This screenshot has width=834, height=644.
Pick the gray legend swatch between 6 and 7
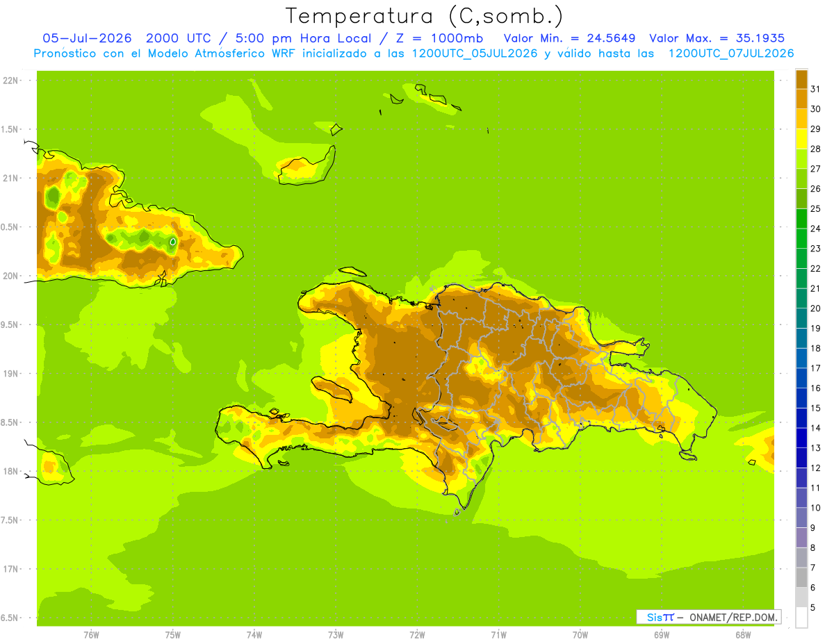click(801, 577)
